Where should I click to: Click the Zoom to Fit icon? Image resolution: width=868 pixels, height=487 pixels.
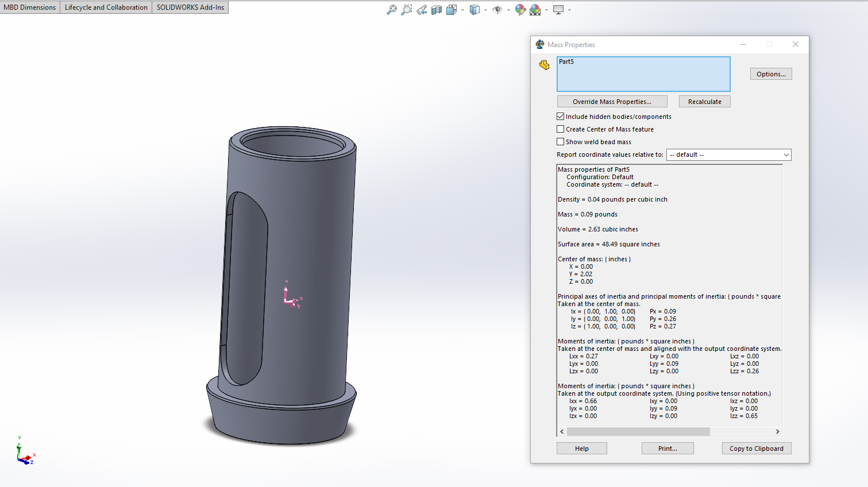pyautogui.click(x=392, y=10)
